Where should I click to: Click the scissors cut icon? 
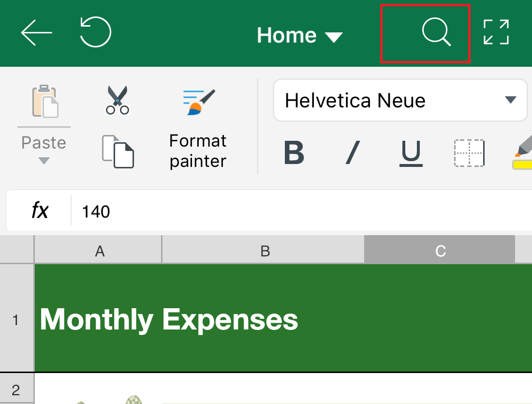[x=118, y=100]
